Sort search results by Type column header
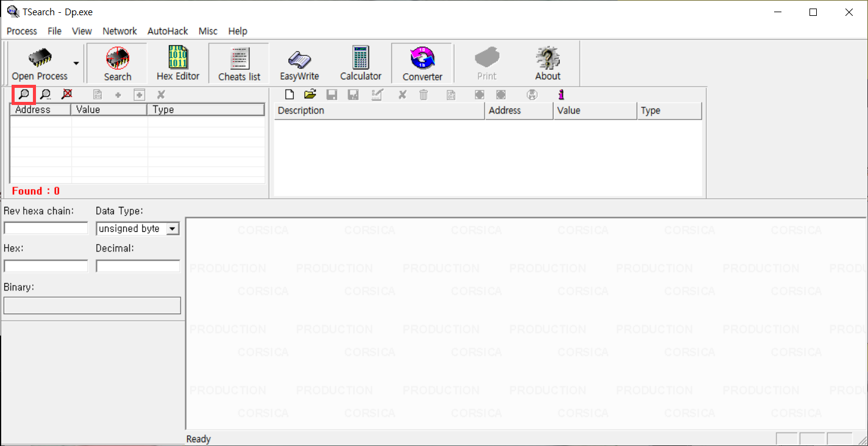The image size is (868, 446). [x=206, y=110]
